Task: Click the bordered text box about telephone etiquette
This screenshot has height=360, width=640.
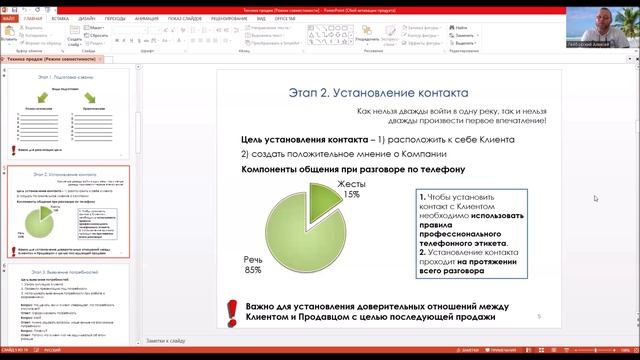Action: coord(471,234)
